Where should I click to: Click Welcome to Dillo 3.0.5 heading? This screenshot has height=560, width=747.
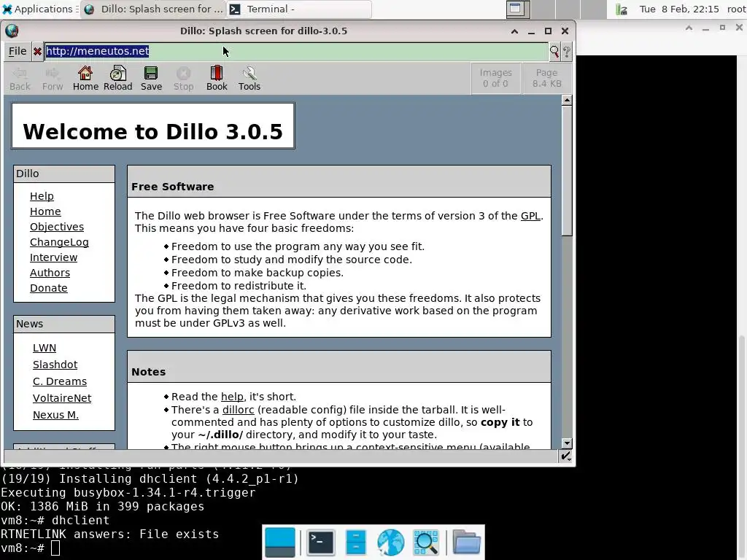click(153, 131)
